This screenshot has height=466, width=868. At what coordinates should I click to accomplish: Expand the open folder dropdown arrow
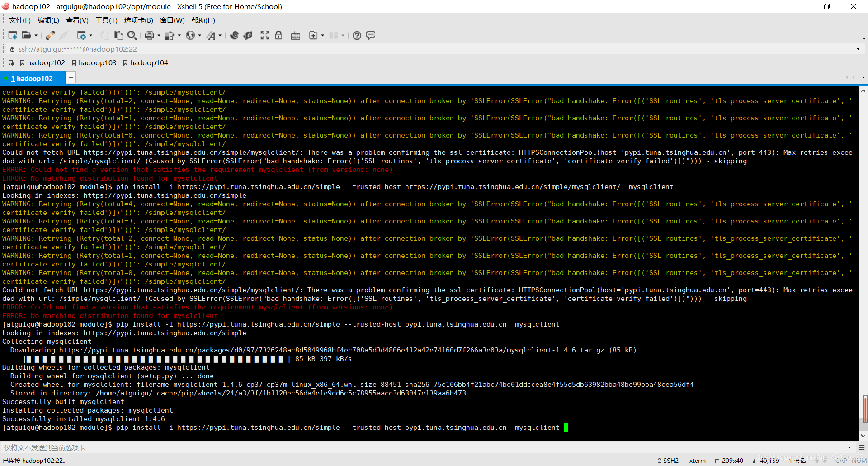pyautogui.click(x=36, y=36)
